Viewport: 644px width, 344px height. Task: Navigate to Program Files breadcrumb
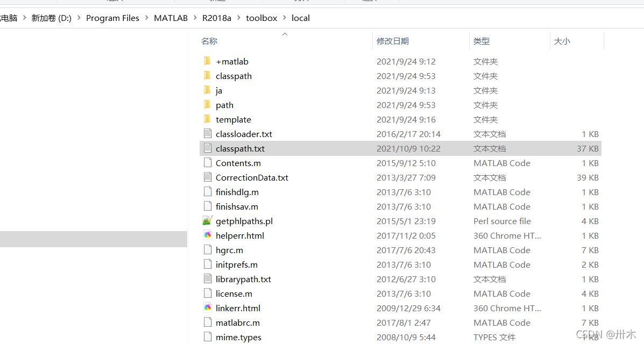(112, 18)
